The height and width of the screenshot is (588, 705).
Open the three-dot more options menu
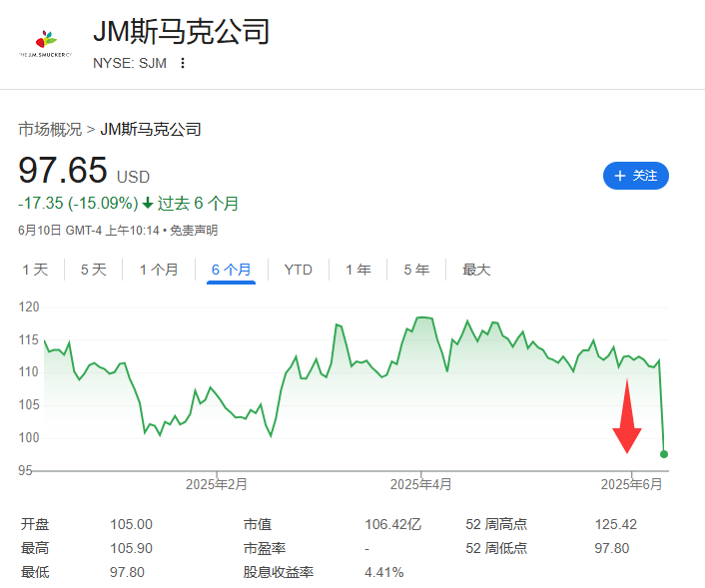[182, 63]
